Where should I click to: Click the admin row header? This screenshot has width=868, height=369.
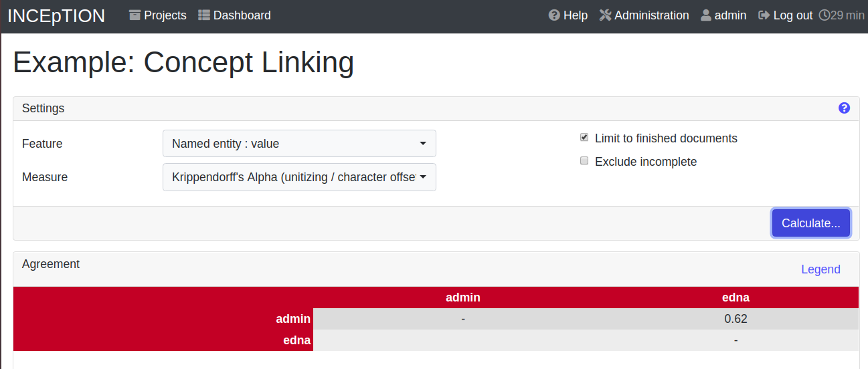click(x=293, y=319)
